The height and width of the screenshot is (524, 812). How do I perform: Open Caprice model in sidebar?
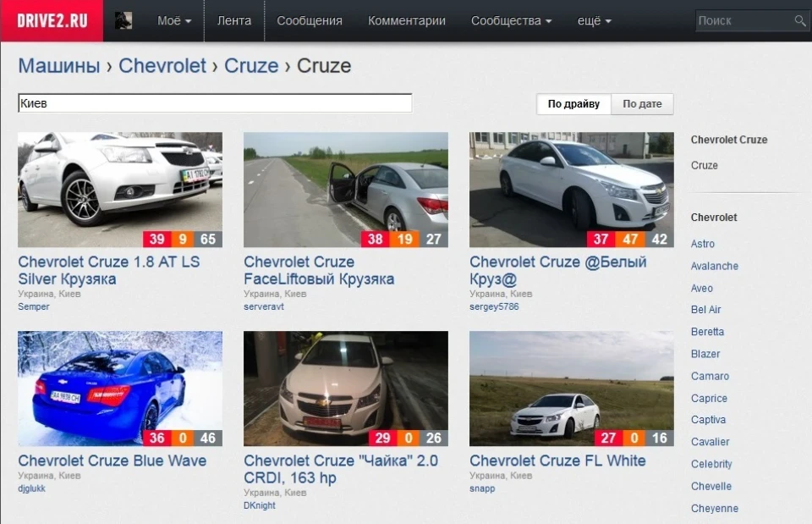709,399
